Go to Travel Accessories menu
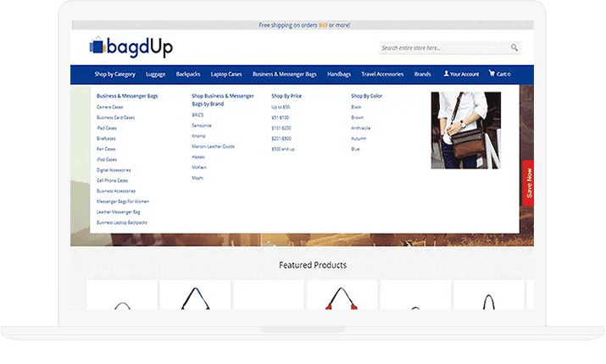This screenshot has width=606, height=364. [382, 74]
